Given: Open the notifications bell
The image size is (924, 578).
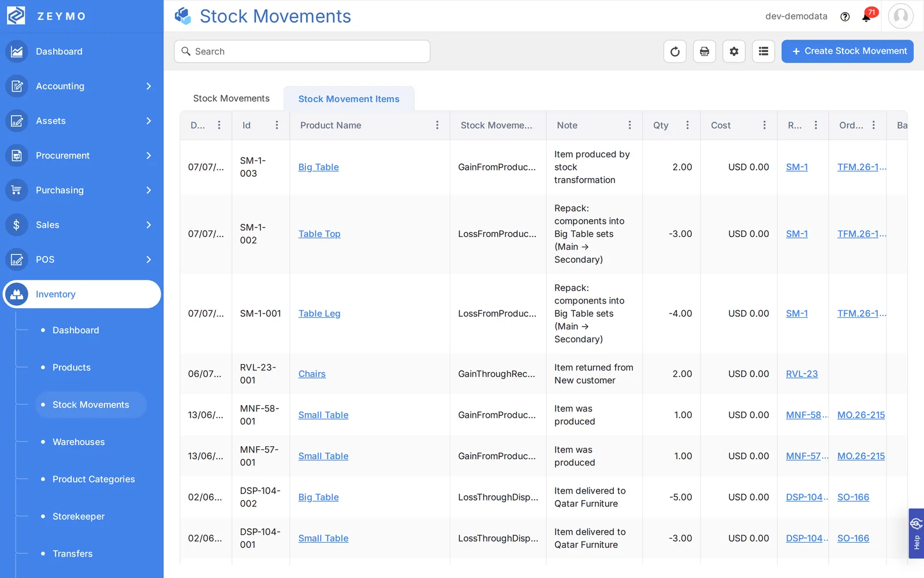Looking at the screenshot, I should coord(866,17).
